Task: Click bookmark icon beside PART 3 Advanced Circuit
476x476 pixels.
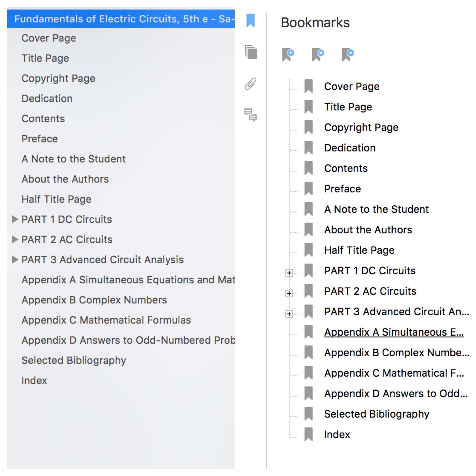Action: (308, 311)
